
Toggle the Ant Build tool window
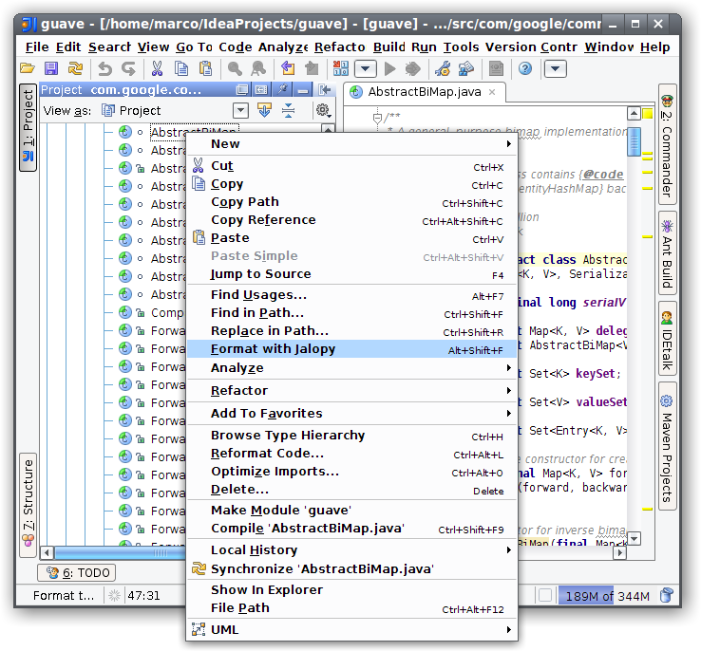point(667,253)
